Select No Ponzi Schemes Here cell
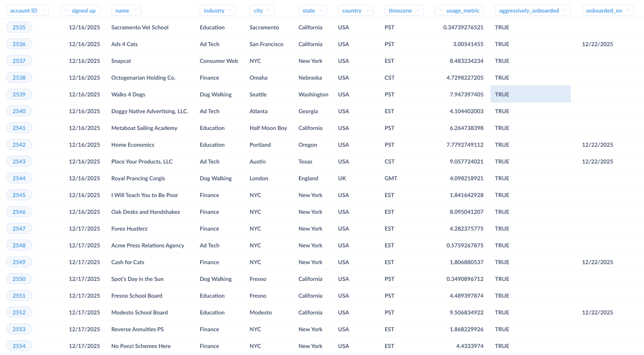 141,346
